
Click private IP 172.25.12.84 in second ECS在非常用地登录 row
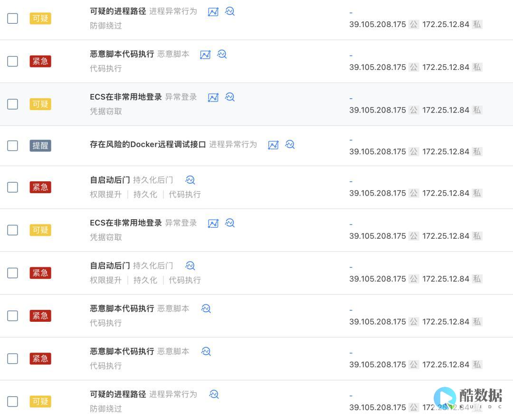[x=446, y=236]
